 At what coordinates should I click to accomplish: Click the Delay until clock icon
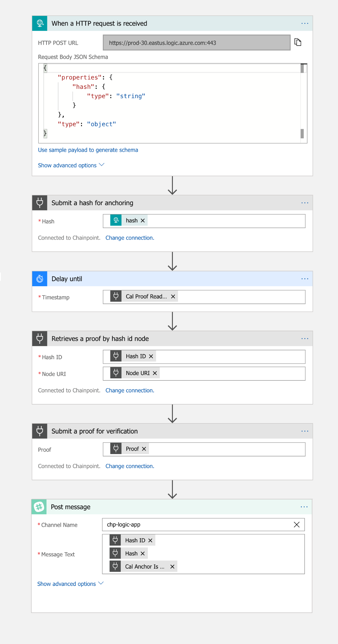tap(40, 279)
